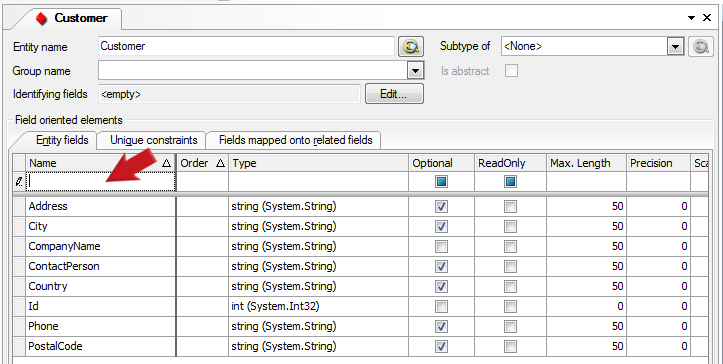Click the grayed icon next to Subtype of
The height and width of the screenshot is (364, 723).
700,47
